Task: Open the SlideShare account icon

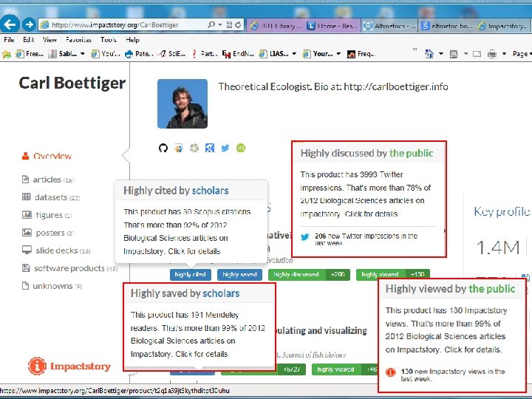Action: click(x=179, y=148)
